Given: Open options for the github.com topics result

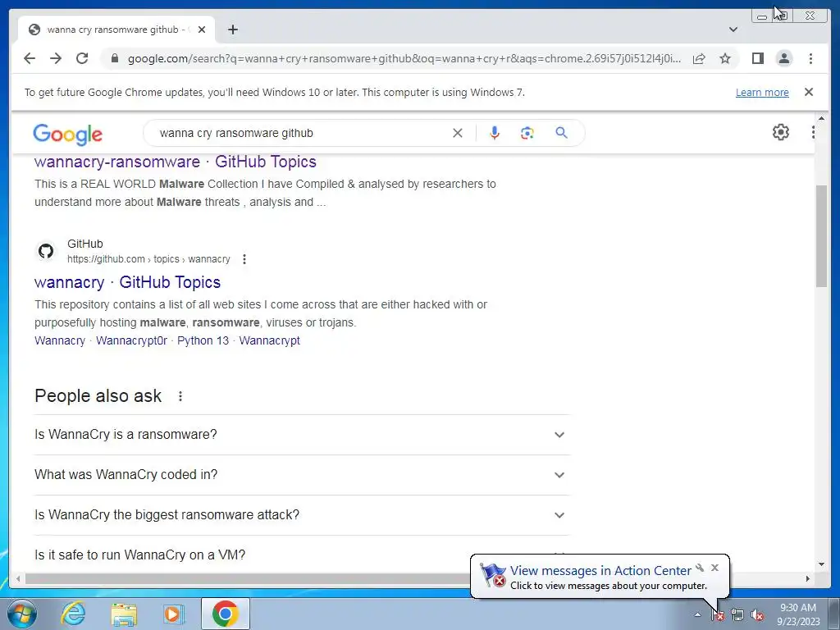Looking at the screenshot, I should point(244,259).
